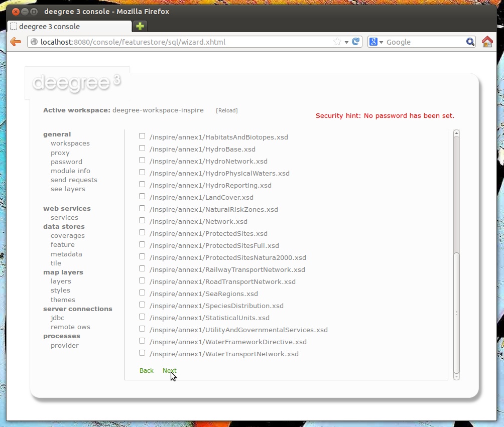Viewport: 504px width, 427px height.
Task: Click inside the address bar URL field
Action: click(x=176, y=42)
